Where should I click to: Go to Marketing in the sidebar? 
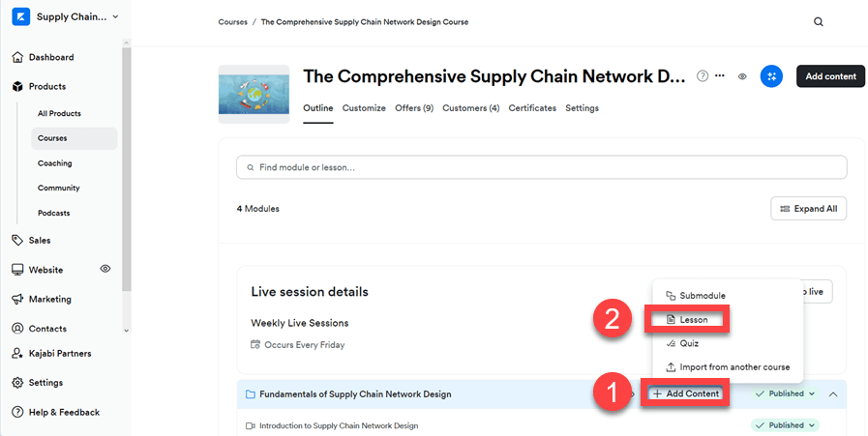pyautogui.click(x=49, y=299)
